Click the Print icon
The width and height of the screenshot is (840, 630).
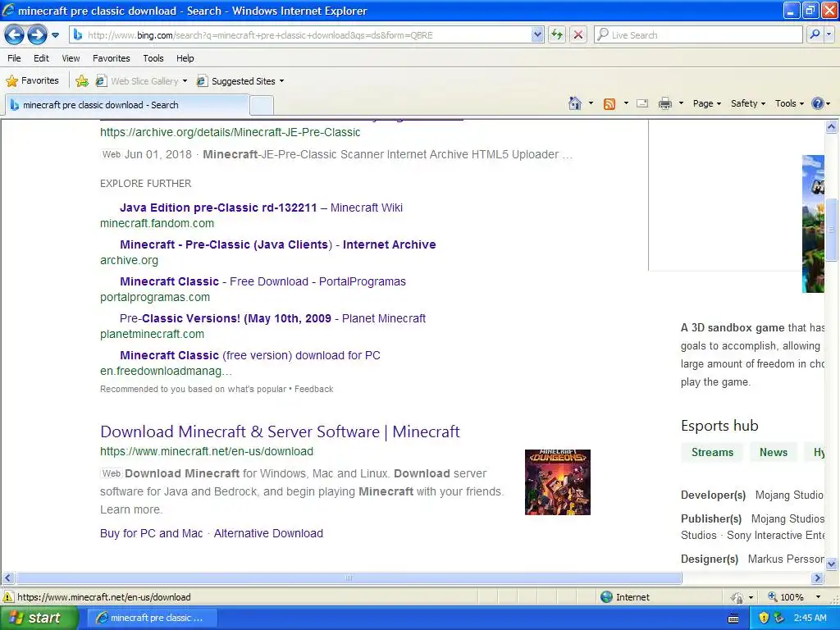(x=664, y=104)
